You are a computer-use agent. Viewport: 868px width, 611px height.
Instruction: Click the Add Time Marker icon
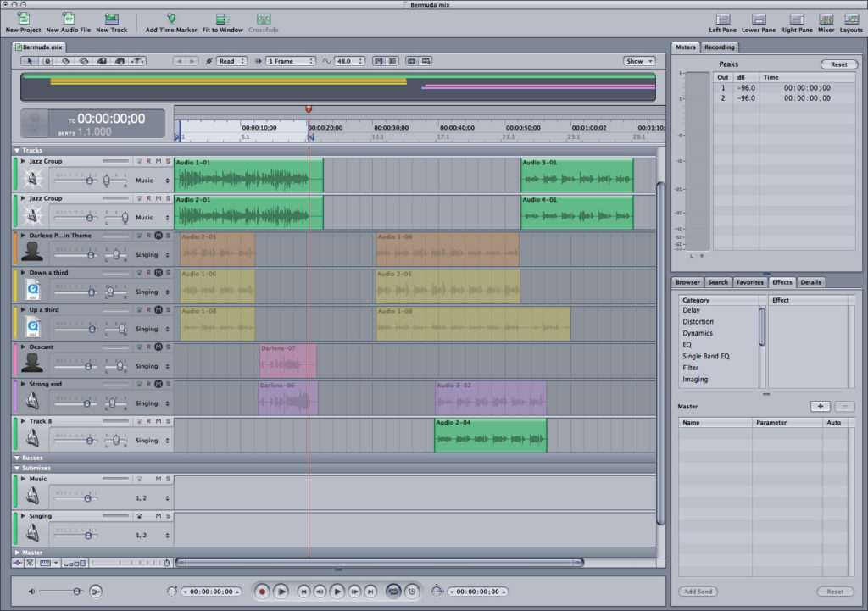(171, 19)
